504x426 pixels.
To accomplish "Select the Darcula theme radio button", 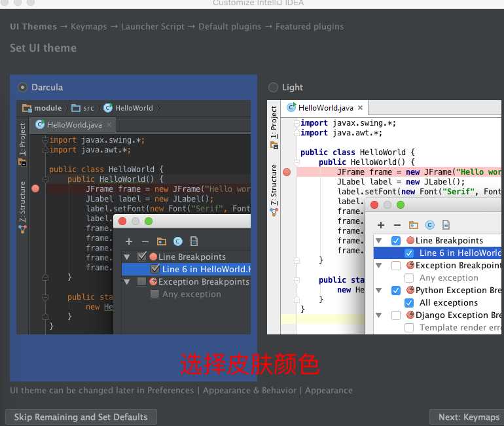I will pyautogui.click(x=22, y=88).
